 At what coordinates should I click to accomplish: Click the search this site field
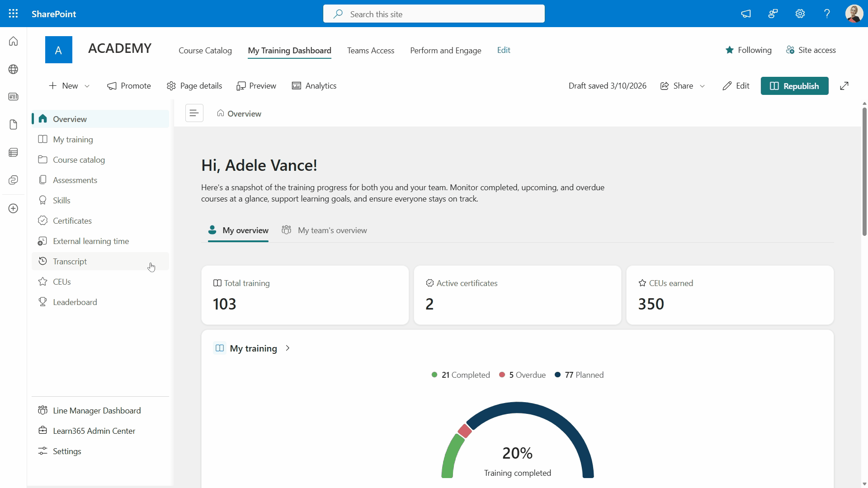click(434, 14)
